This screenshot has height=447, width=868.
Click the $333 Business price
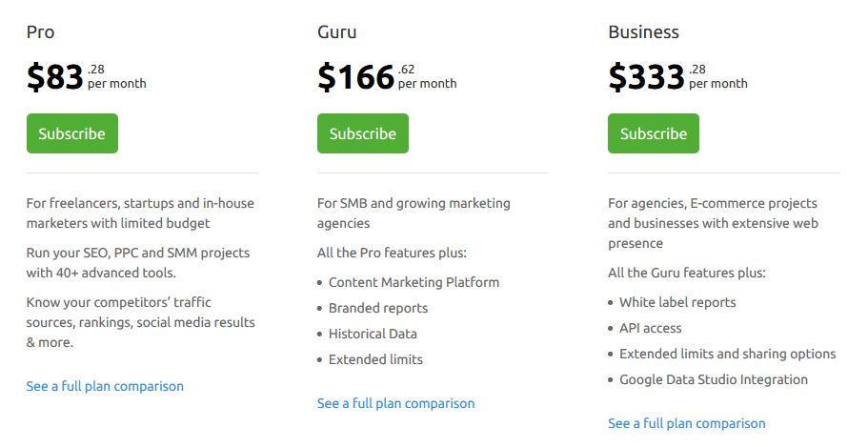(646, 77)
